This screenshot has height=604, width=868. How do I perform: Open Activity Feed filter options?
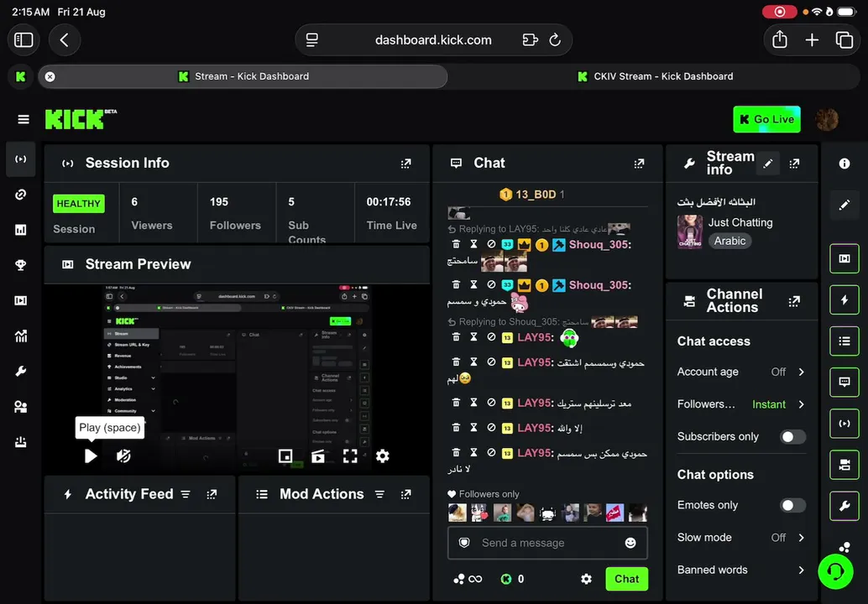[x=186, y=494]
